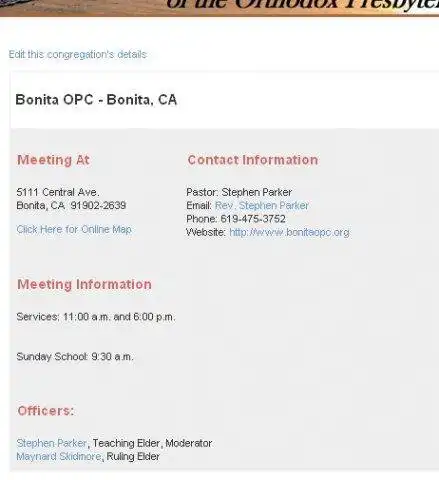
Task: Click Teaching Elder, Moderator text
Action: (x=152, y=443)
